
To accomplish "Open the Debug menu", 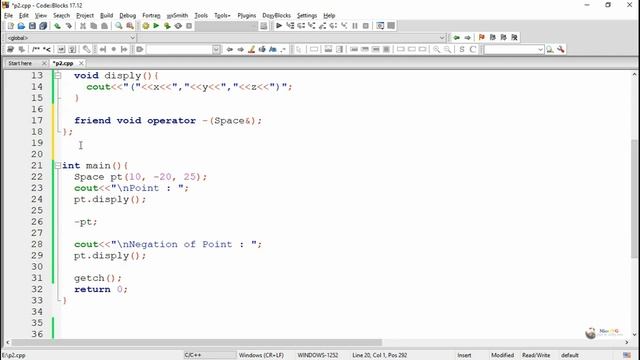I will [127, 16].
